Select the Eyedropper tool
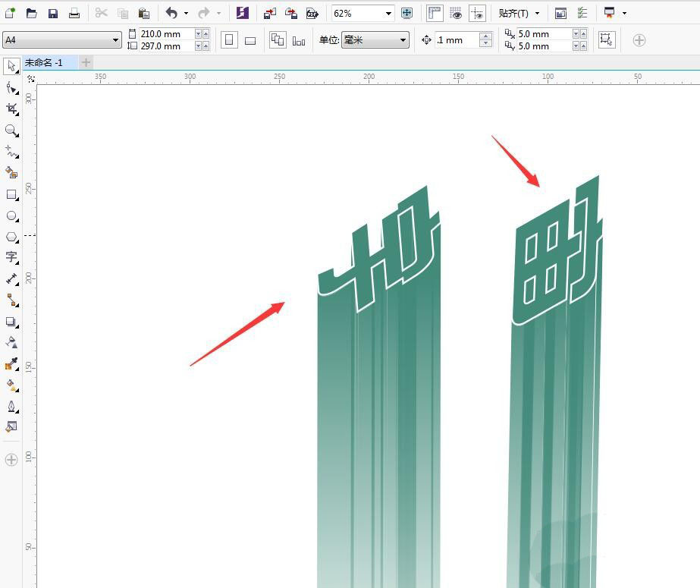This screenshot has width=700, height=588. pyautogui.click(x=11, y=364)
